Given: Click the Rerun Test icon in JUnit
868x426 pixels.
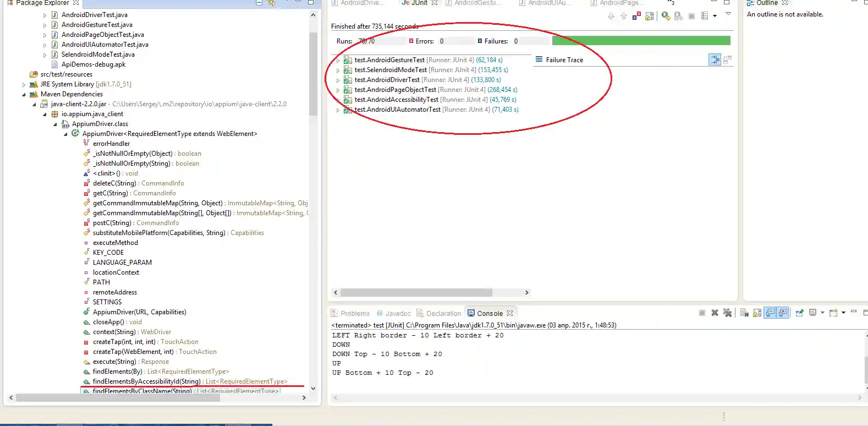Looking at the screenshot, I should (666, 16).
